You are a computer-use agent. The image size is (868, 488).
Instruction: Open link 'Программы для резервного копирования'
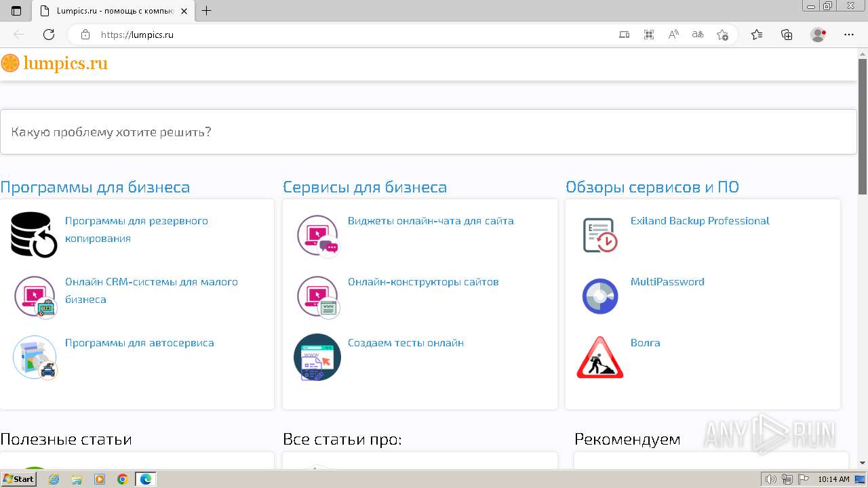point(136,230)
